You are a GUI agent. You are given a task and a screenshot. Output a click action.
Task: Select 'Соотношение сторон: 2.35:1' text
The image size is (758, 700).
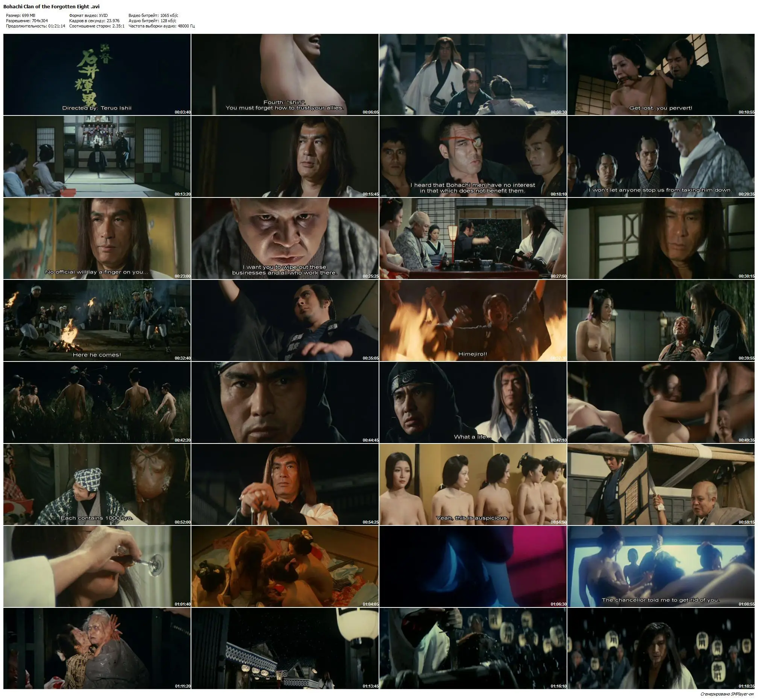(97, 26)
